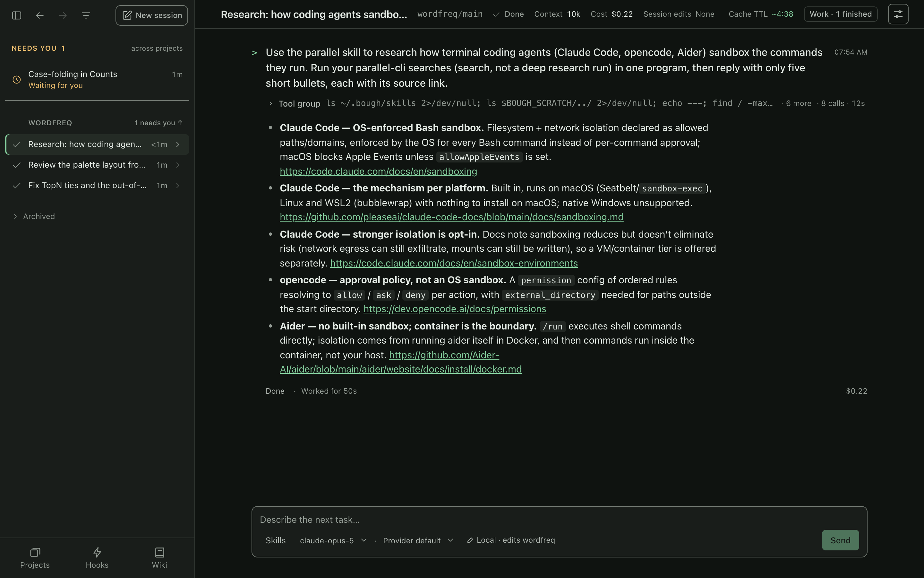Click Session edits None indicator
This screenshot has height=578, width=924.
pyautogui.click(x=679, y=14)
